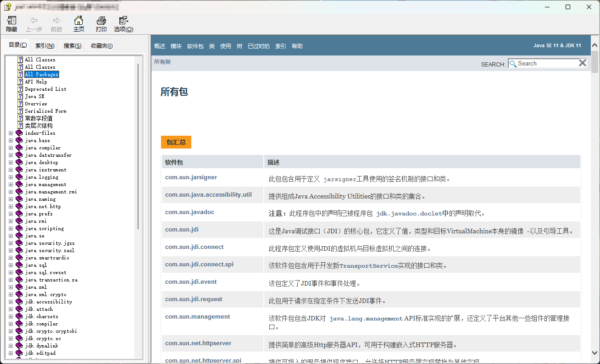The height and width of the screenshot is (364, 600).
Task: Switch to the 收藏夹(I) tab
Action: pos(101,45)
